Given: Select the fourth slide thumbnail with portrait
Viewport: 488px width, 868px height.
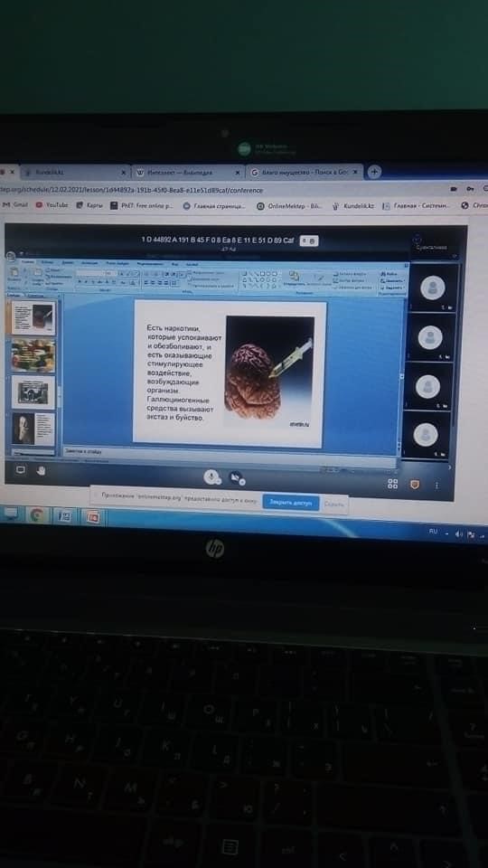Looking at the screenshot, I should coord(33,429).
